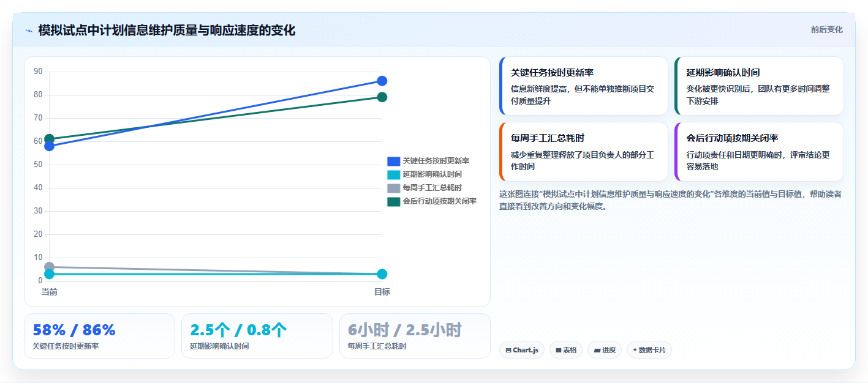
Task: Open the 每周手工汇总耗时 description card
Action: tap(584, 152)
